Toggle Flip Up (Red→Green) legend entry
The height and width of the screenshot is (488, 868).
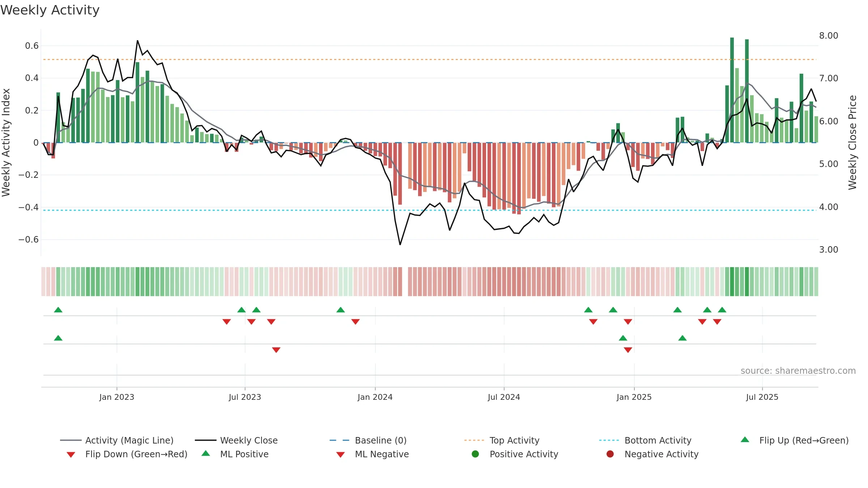(794, 440)
